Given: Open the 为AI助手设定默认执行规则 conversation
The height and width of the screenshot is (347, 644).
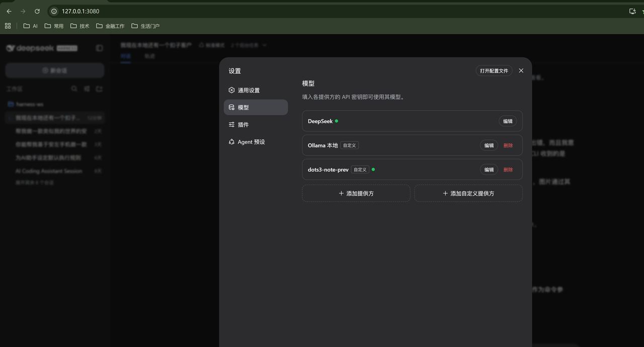Looking at the screenshot, I should coord(54,157).
